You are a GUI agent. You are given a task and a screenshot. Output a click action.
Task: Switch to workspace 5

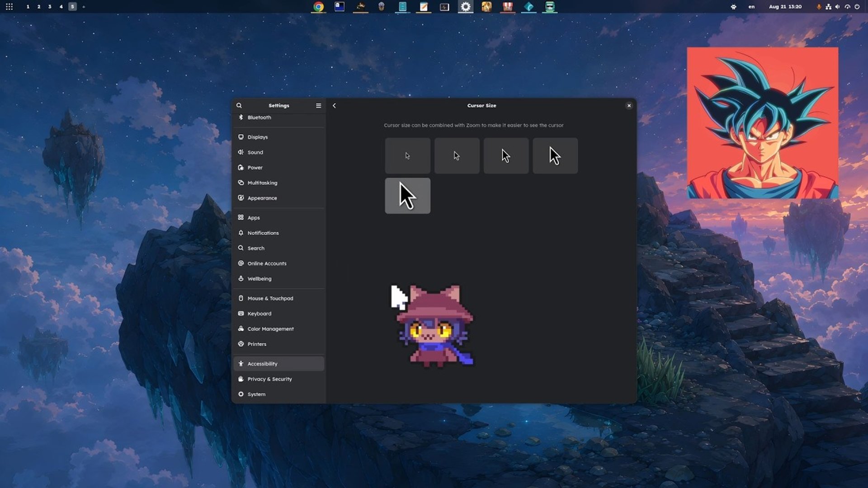72,7
